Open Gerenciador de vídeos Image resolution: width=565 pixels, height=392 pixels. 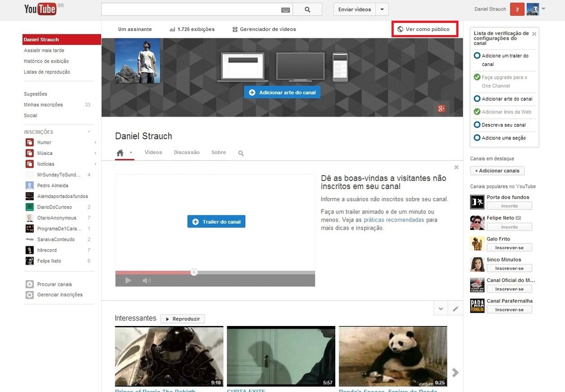tap(264, 29)
